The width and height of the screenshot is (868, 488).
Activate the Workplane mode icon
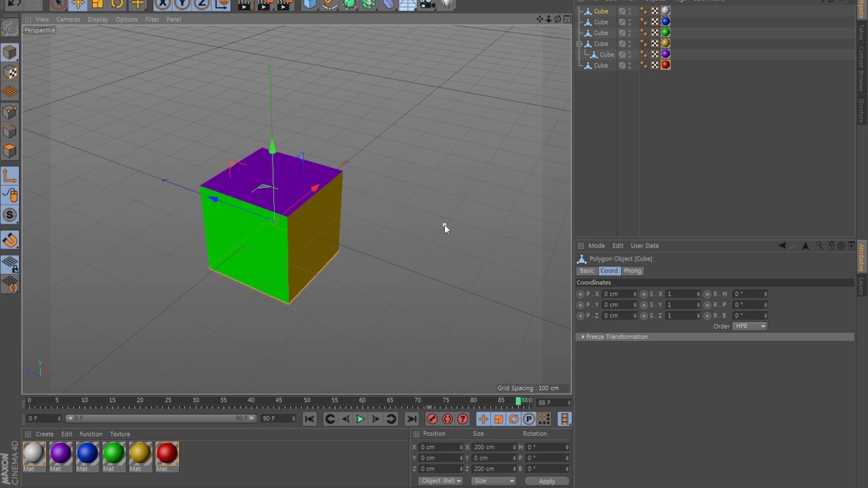click(9, 91)
